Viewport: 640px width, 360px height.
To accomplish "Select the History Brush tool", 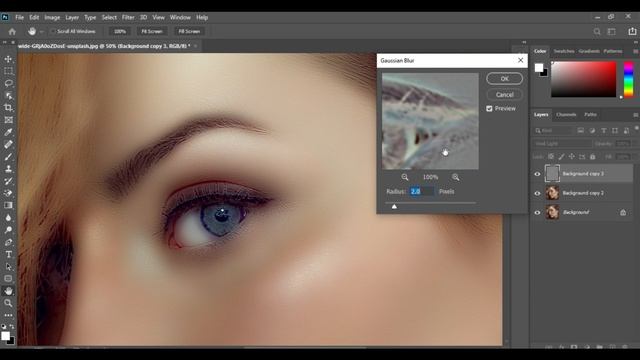I will click(8, 181).
